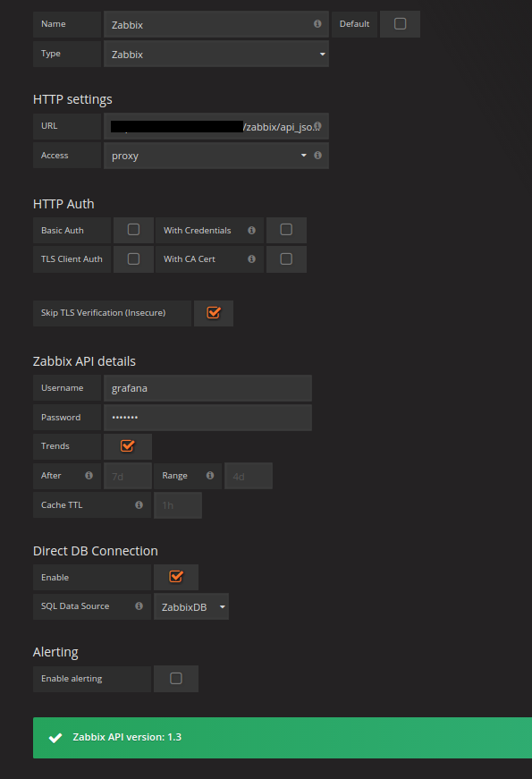Click the With Credentials info icon
The height and width of the screenshot is (779, 532).
(251, 230)
